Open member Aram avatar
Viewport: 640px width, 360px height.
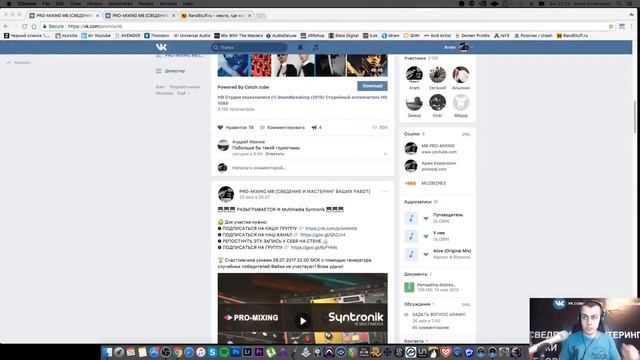(414, 74)
